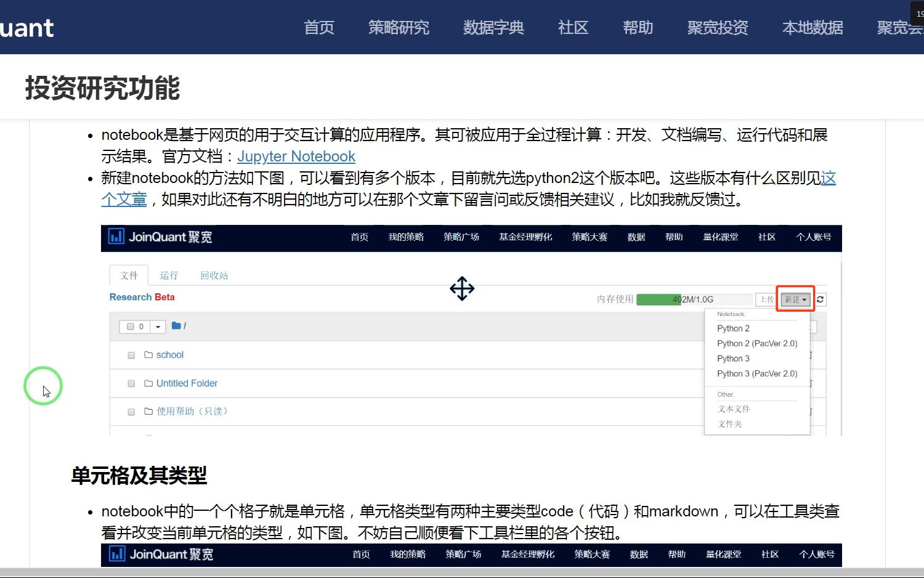This screenshot has height=578, width=924.
Task: Click the Research Beta label
Action: 142,297
